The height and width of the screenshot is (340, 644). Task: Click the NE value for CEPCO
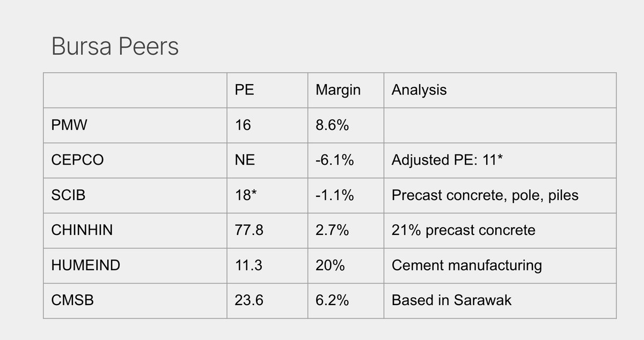(244, 160)
